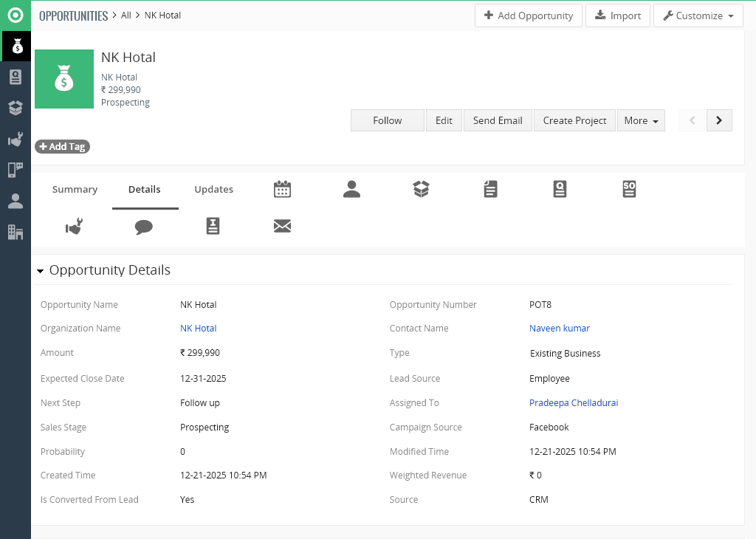Click the Sales Stage value Prospecting in details

pos(205,428)
